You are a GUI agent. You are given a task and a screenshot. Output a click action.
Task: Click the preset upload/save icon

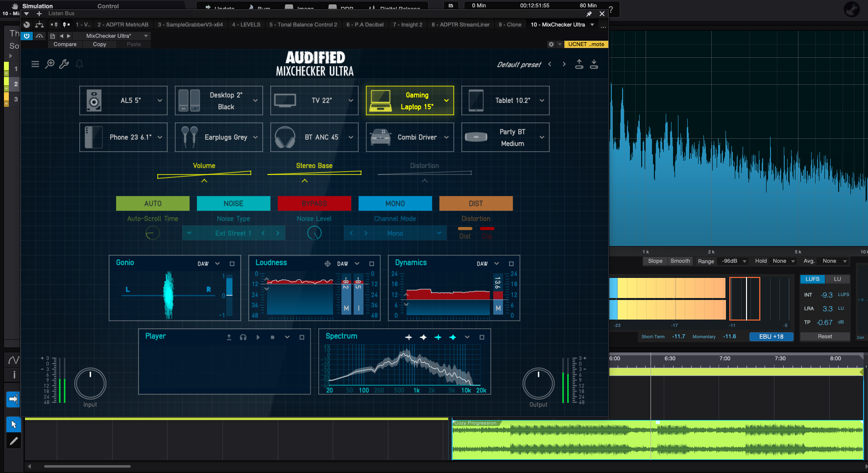tap(579, 64)
